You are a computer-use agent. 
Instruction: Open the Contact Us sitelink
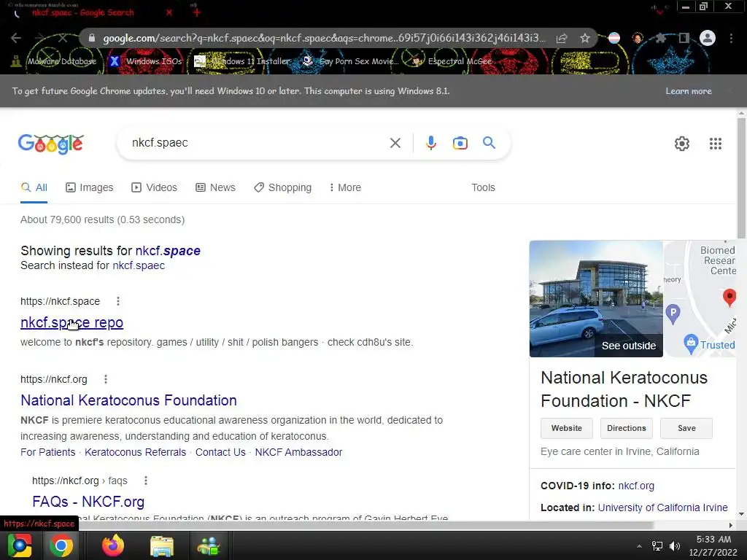[x=220, y=452]
